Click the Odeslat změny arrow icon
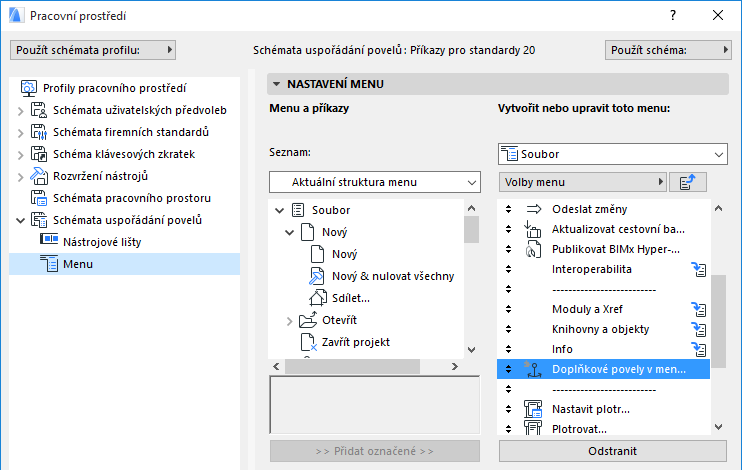 532,209
